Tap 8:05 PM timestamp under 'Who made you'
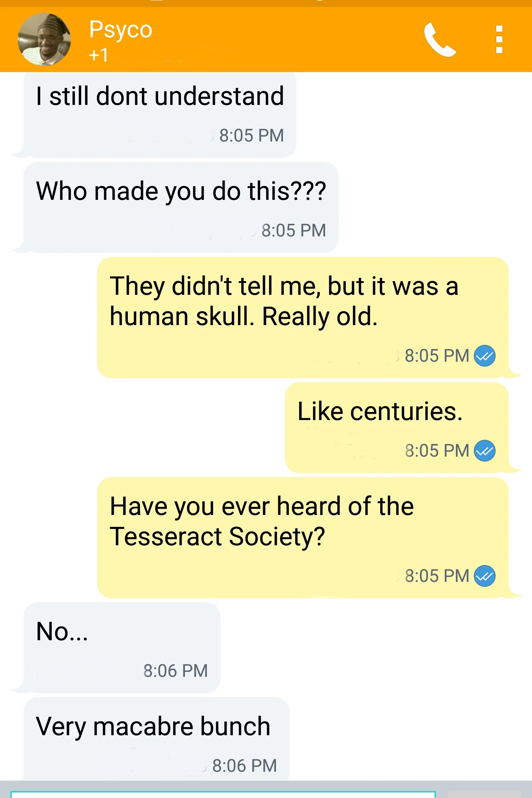Screen dimensions: 532x798 294,231
